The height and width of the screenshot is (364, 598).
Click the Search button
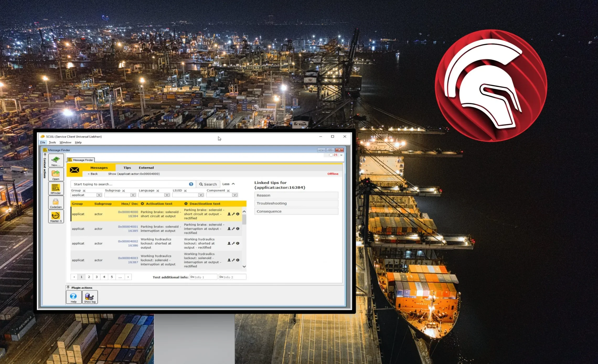coord(208,184)
